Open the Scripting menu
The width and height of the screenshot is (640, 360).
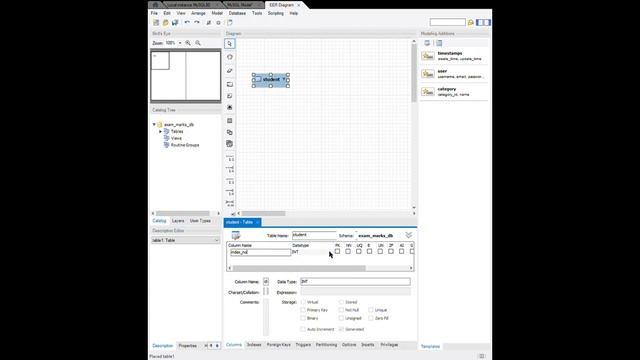(x=276, y=13)
